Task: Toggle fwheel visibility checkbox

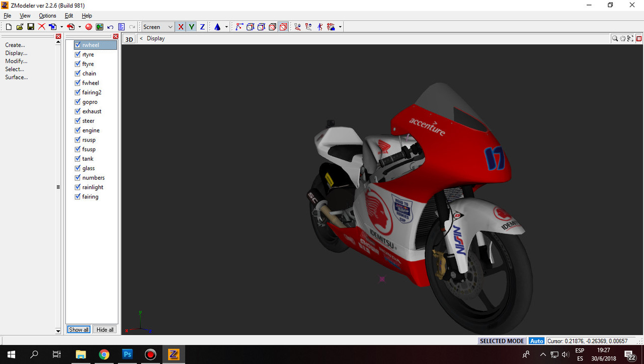Action: [x=77, y=83]
